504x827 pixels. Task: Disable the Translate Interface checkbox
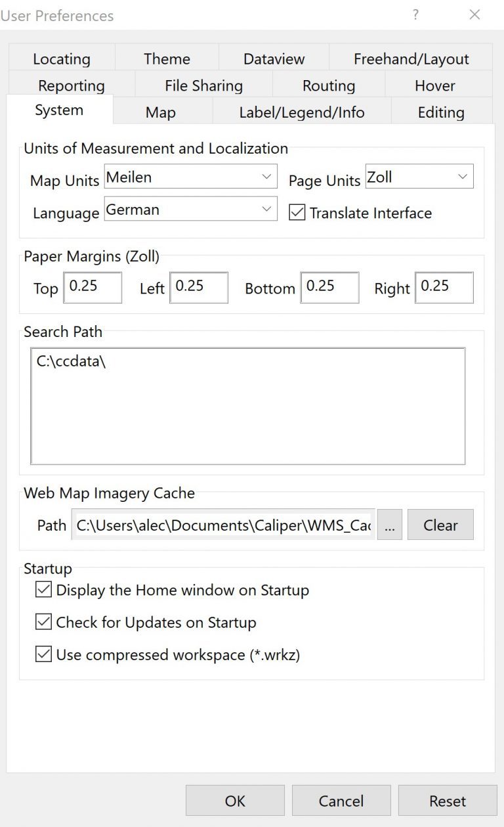(x=297, y=212)
